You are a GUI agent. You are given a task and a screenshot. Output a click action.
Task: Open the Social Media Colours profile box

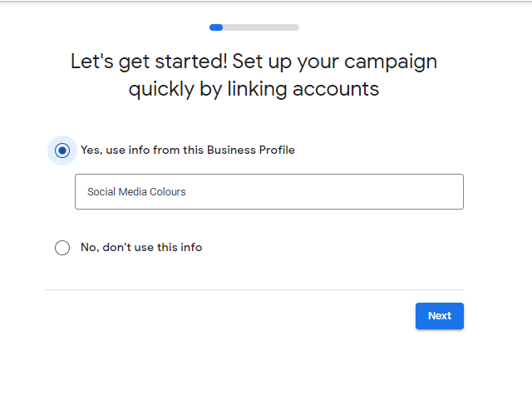point(269,191)
